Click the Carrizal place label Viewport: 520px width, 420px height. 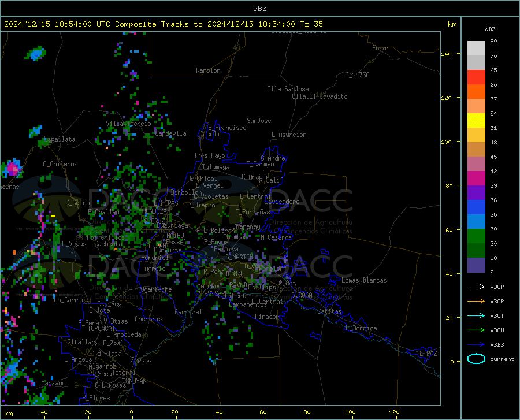coord(188,312)
